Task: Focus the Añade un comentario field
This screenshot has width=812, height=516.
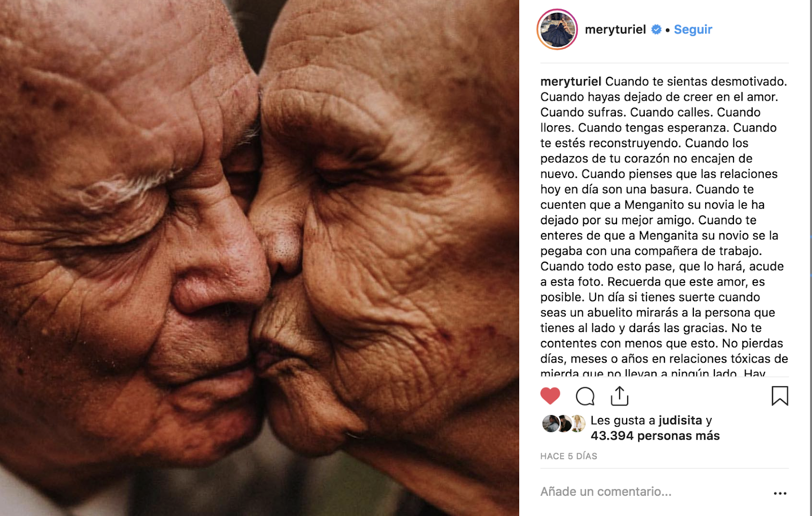Action: (x=653, y=492)
